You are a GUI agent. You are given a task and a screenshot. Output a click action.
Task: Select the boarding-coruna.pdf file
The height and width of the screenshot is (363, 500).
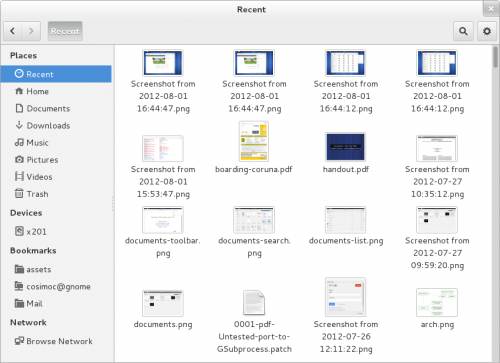254,147
